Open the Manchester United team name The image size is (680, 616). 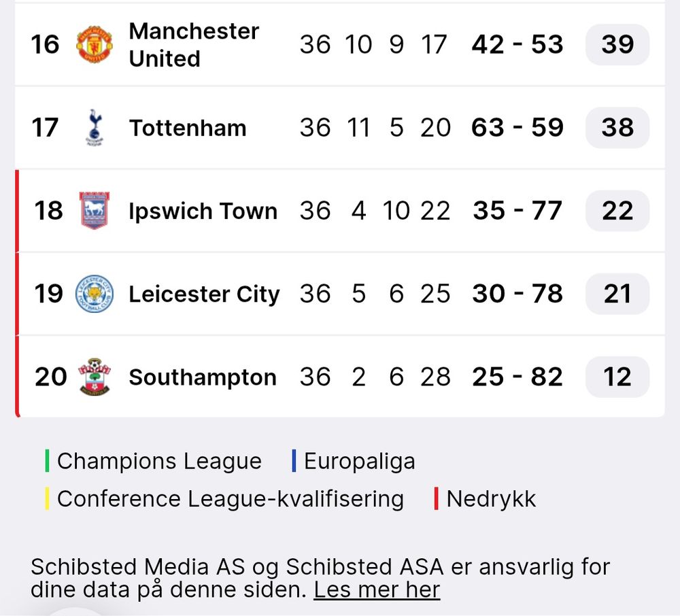point(194,45)
